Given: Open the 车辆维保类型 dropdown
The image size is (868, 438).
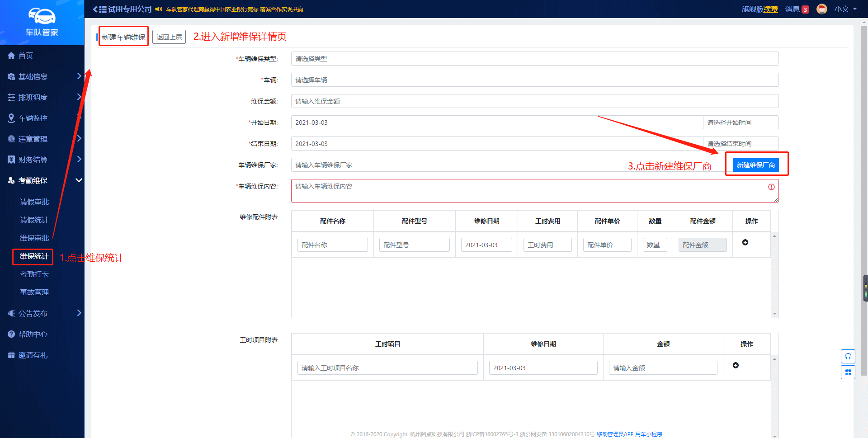Looking at the screenshot, I should 534,59.
